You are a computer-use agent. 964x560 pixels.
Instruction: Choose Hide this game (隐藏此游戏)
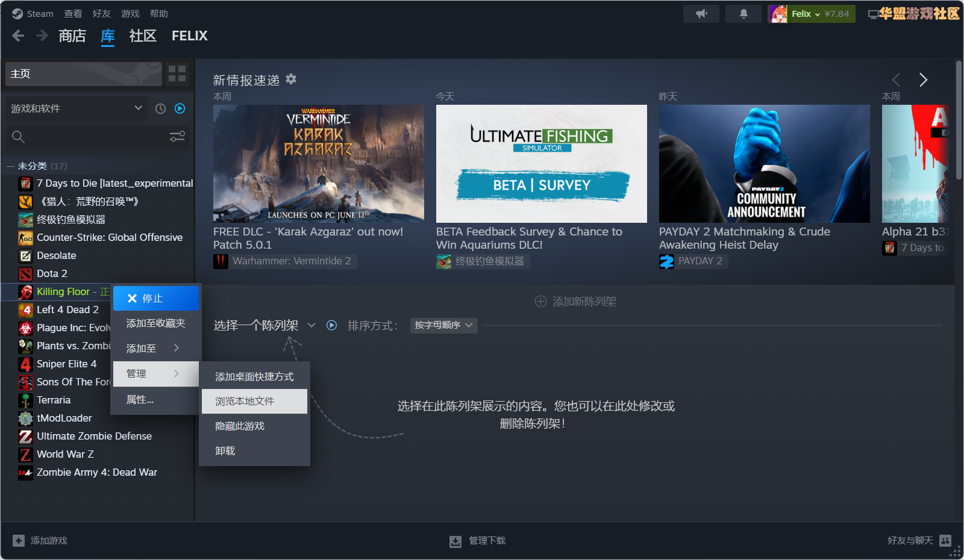click(x=254, y=426)
